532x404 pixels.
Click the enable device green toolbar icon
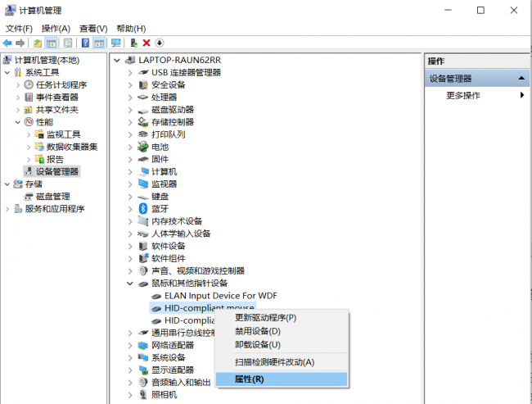pos(134,43)
